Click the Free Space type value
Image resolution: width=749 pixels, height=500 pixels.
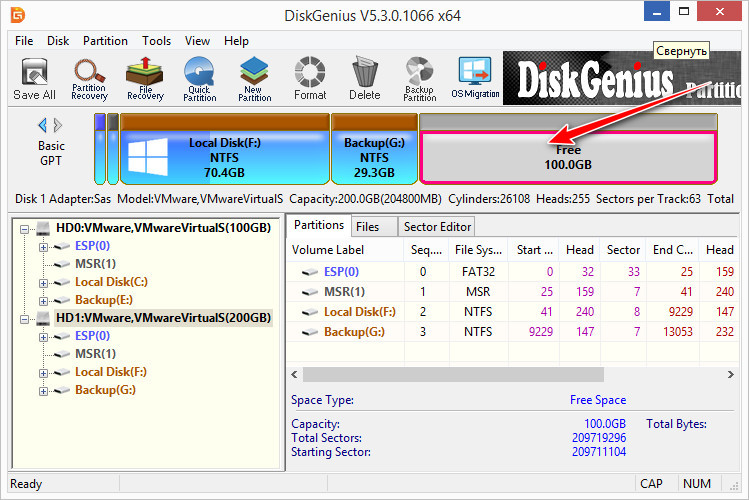click(x=598, y=400)
